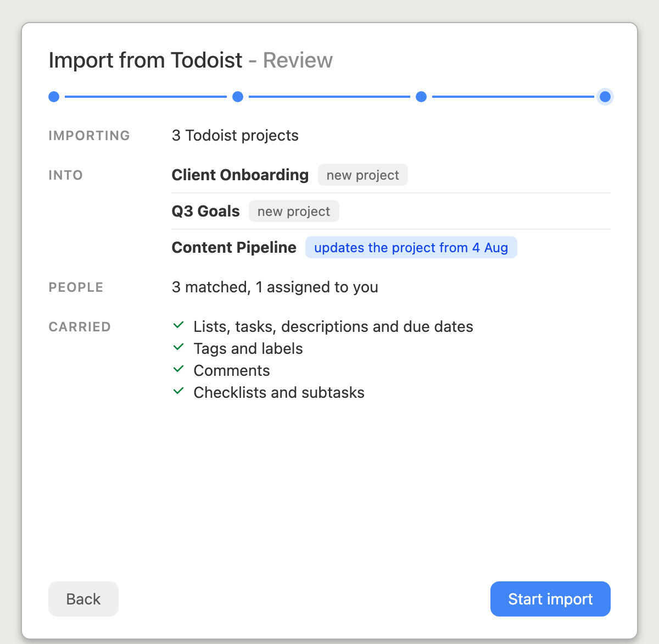Jump to the second wizard step dot

(238, 97)
